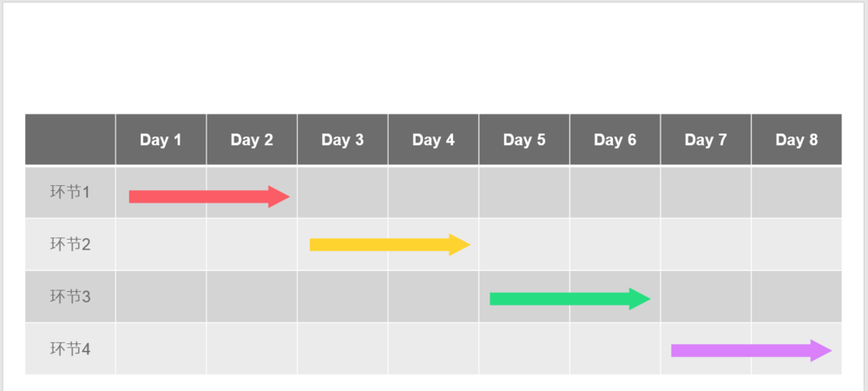This screenshot has width=868, height=391.
Task: Select the yellow arrow in 环节2 row
Action: point(389,245)
